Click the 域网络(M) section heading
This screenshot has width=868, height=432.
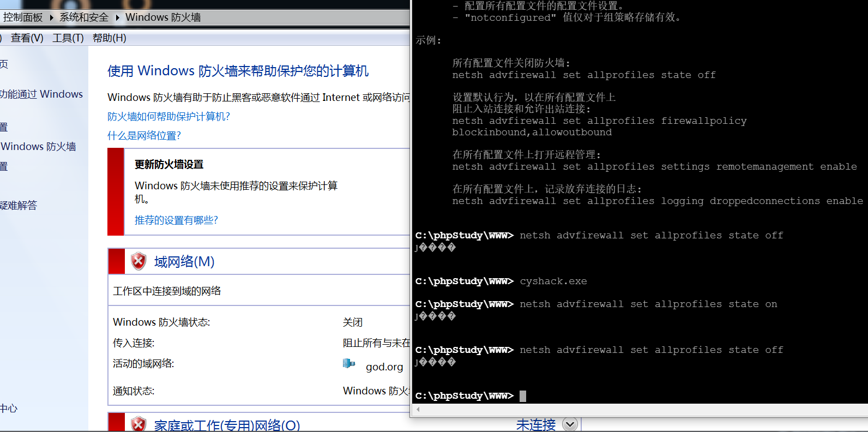184,262
